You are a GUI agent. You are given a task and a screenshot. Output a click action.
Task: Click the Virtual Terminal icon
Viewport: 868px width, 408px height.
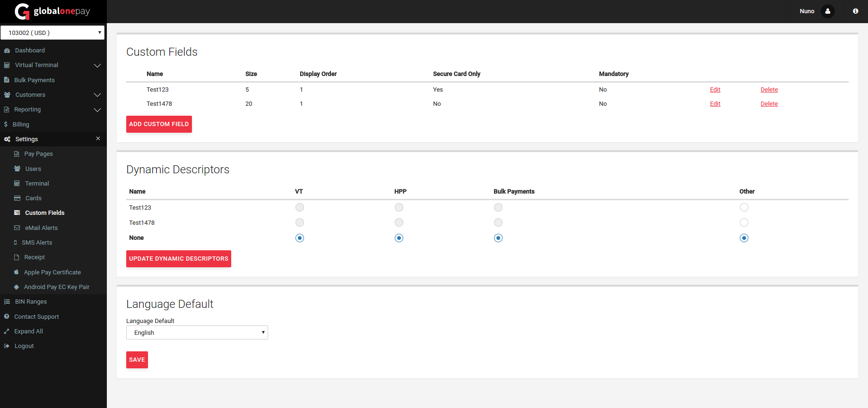(7, 65)
